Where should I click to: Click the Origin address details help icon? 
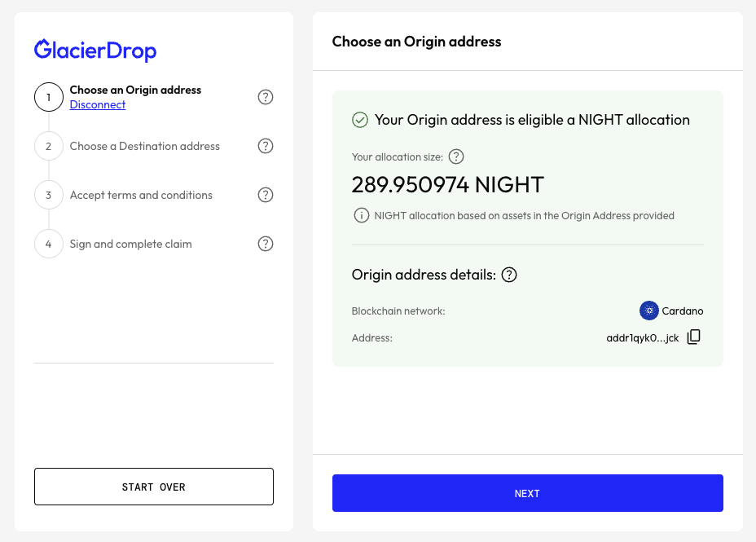coord(509,275)
